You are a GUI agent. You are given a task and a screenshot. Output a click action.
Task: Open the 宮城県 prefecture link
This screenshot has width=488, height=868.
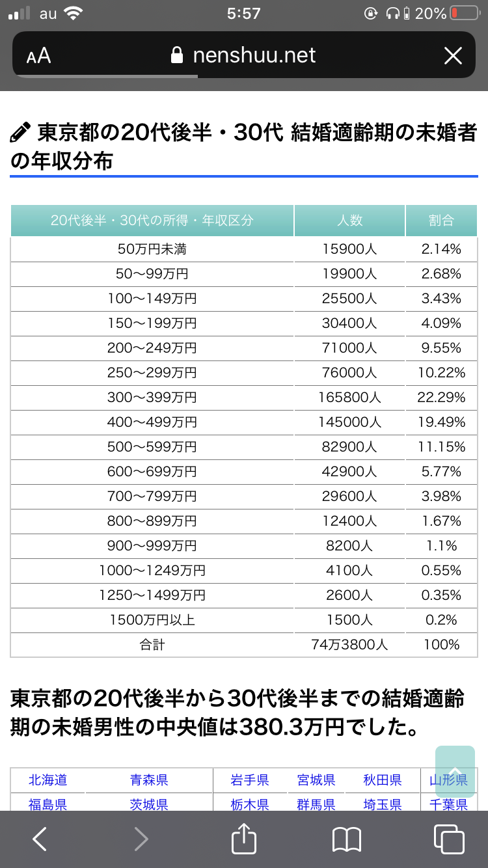pyautogui.click(x=316, y=780)
